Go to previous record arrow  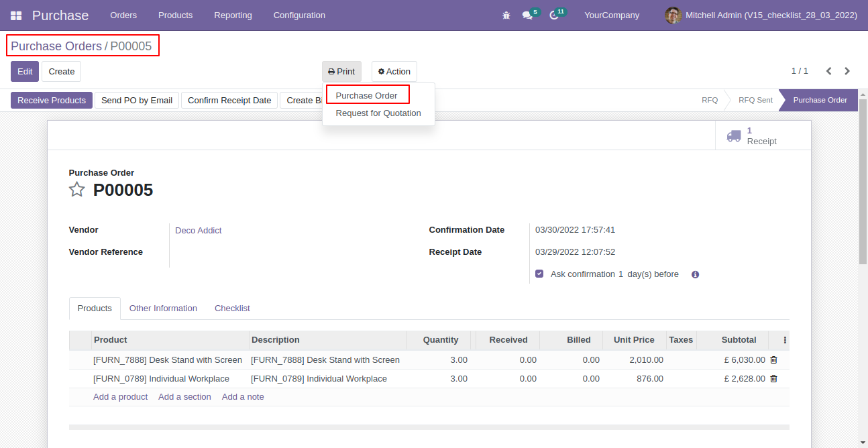tap(829, 71)
